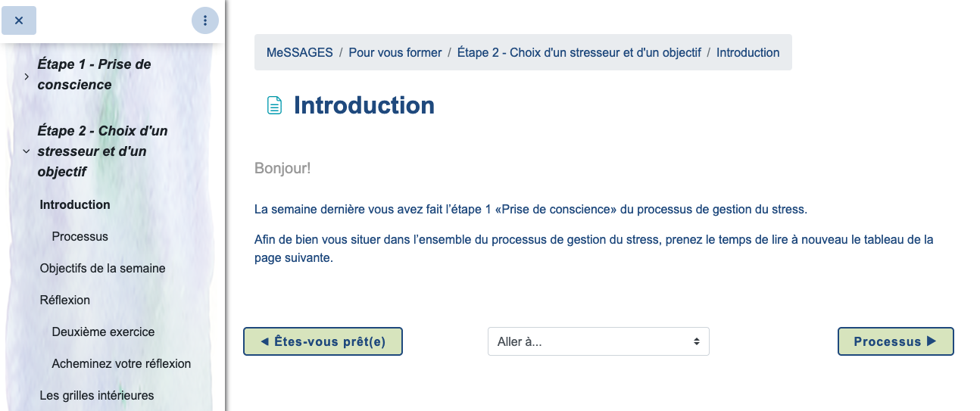
Task: Open Objectifs de la semaine item
Action: pos(102,268)
